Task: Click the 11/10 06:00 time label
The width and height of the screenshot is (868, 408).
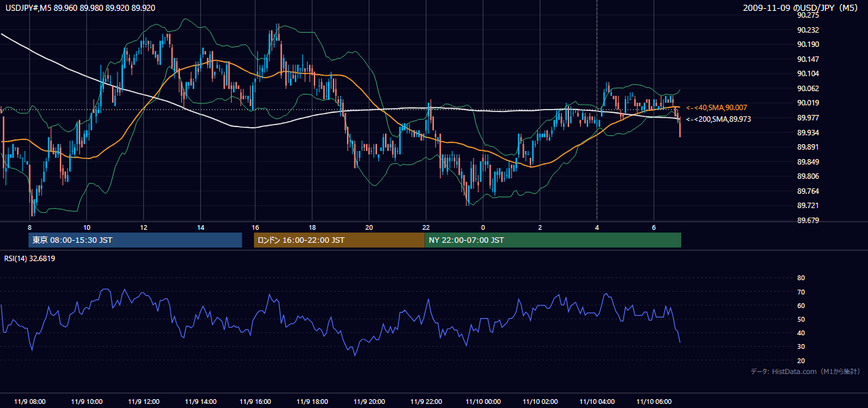Action: (x=653, y=401)
